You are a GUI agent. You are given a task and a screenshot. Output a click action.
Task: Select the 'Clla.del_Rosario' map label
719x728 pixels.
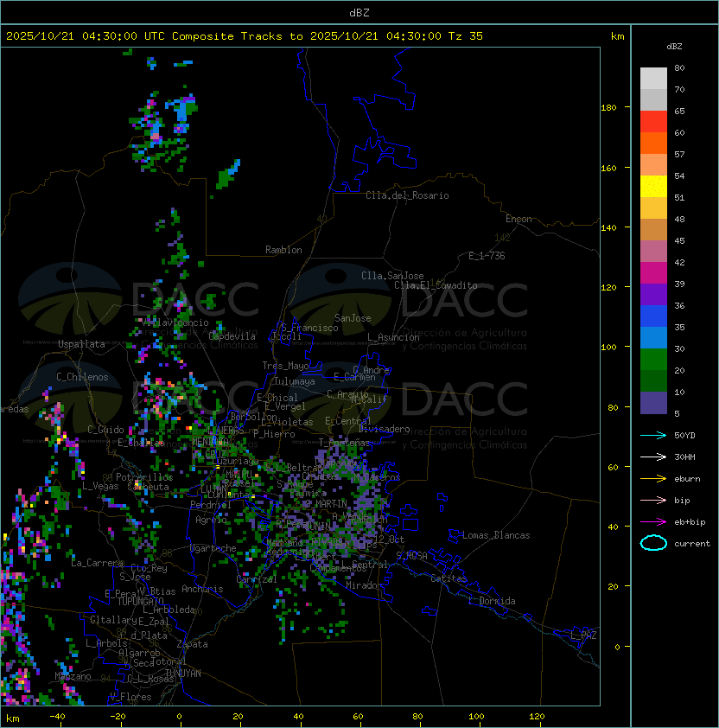(407, 195)
